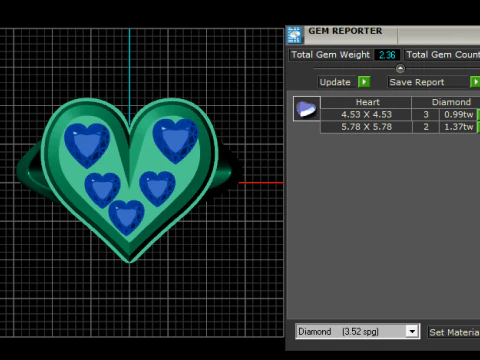
Task: Click the GEM REPORTER title tab
Action: point(345,31)
